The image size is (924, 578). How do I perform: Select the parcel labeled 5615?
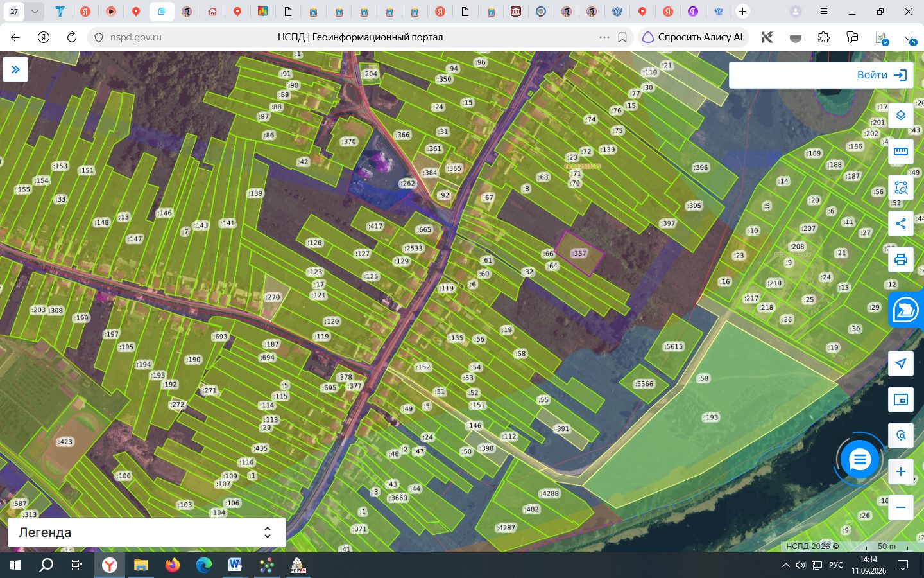(x=674, y=347)
